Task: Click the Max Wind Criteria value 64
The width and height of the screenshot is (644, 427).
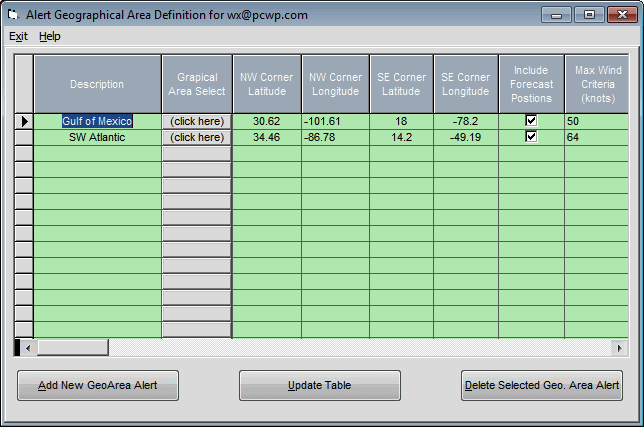Action: (x=590, y=137)
